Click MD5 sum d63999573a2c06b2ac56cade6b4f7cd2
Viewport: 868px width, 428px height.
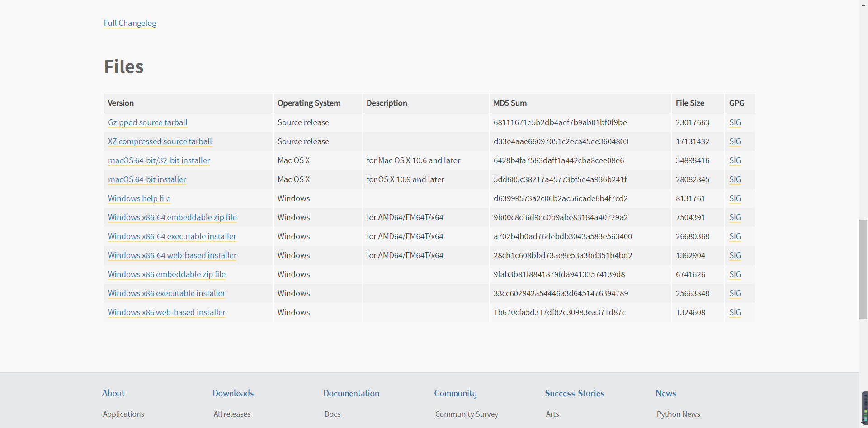pyautogui.click(x=561, y=198)
